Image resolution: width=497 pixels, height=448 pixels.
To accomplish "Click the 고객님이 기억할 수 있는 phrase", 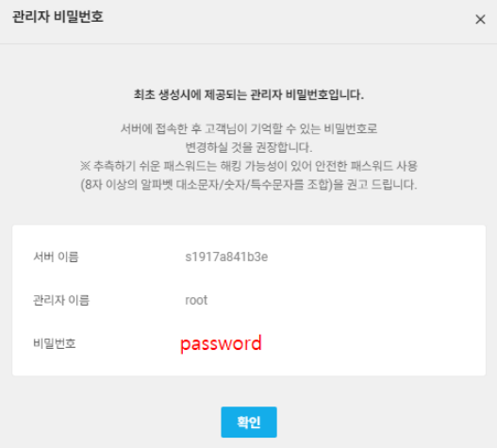I will (x=263, y=128).
